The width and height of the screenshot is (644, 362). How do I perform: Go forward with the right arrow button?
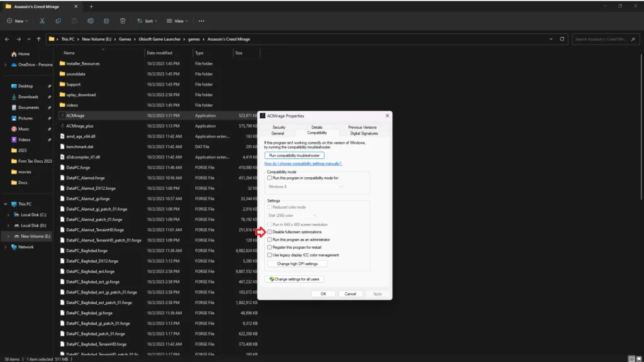coord(18,40)
